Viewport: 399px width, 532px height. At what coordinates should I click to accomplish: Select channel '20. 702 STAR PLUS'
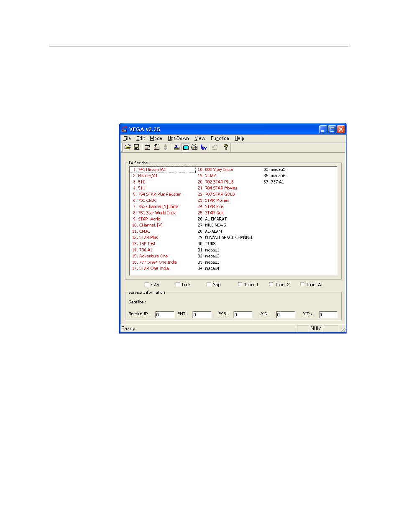216,182
